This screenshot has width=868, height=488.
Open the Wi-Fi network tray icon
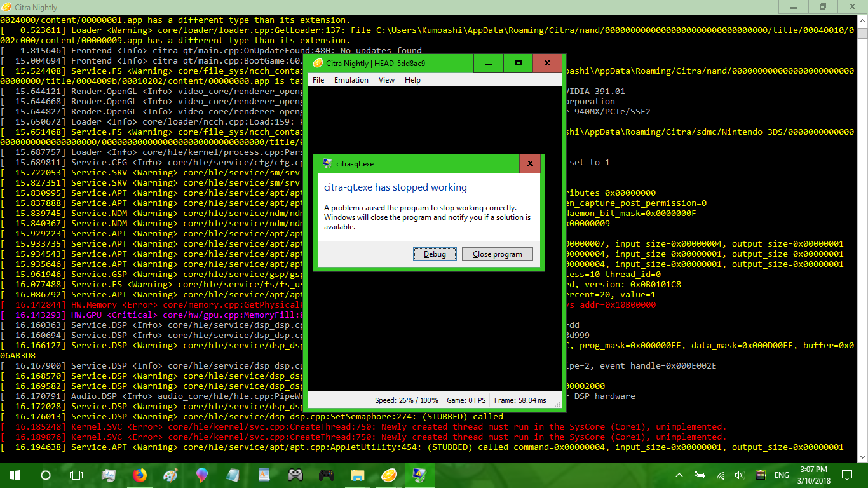click(x=720, y=475)
